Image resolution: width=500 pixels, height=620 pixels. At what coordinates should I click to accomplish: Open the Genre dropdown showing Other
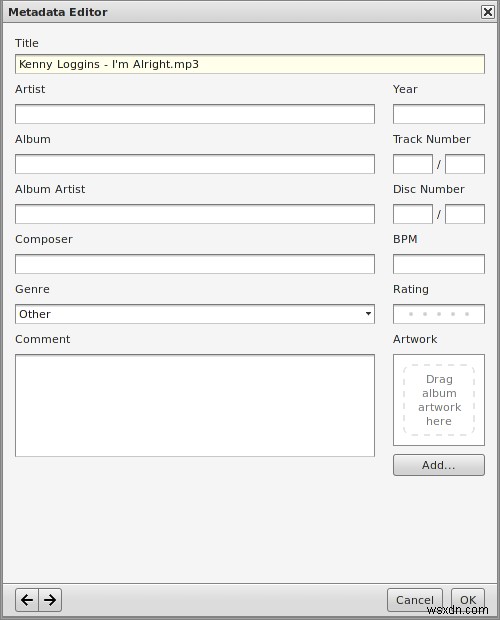point(195,314)
